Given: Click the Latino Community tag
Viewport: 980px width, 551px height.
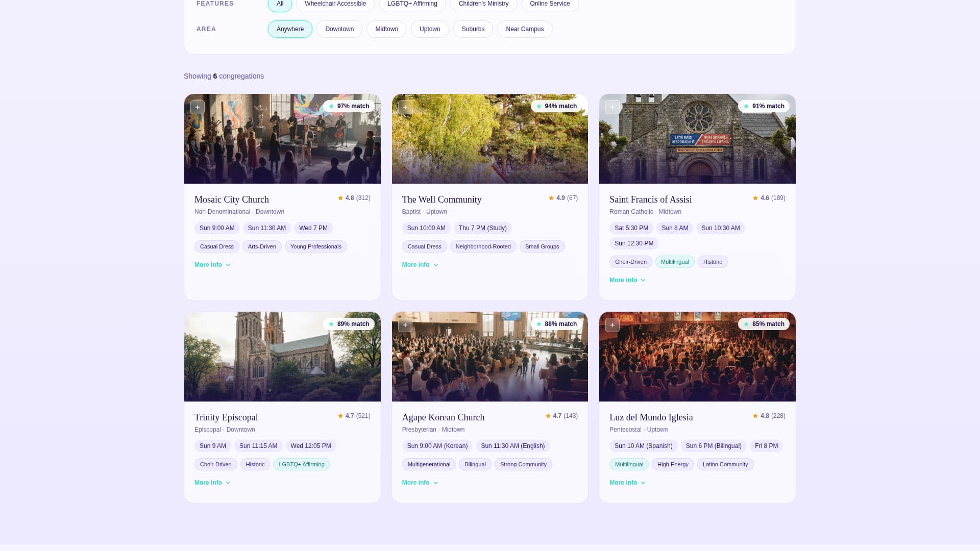Looking at the screenshot, I should pyautogui.click(x=725, y=464).
